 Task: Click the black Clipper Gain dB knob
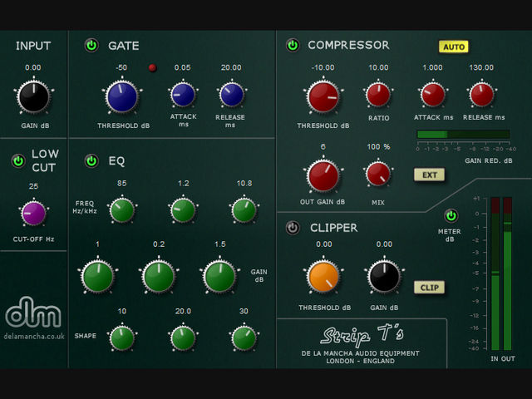[384, 276]
